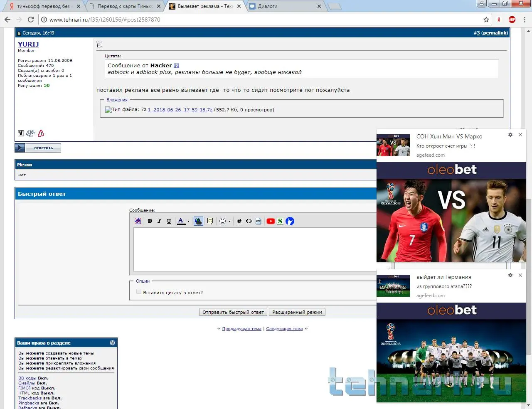532x409 pixels.
Task: Click the Wrap Quote tags icon
Action: pyautogui.click(x=210, y=221)
